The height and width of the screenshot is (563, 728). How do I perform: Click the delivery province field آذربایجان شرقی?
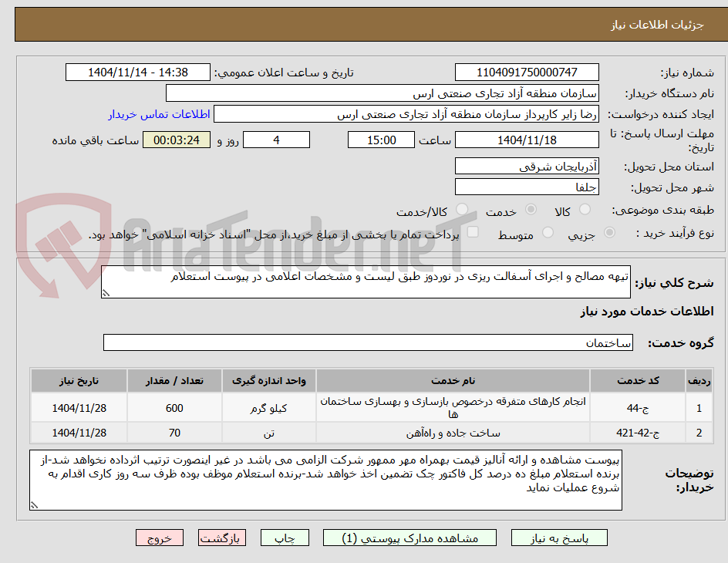[527, 166]
